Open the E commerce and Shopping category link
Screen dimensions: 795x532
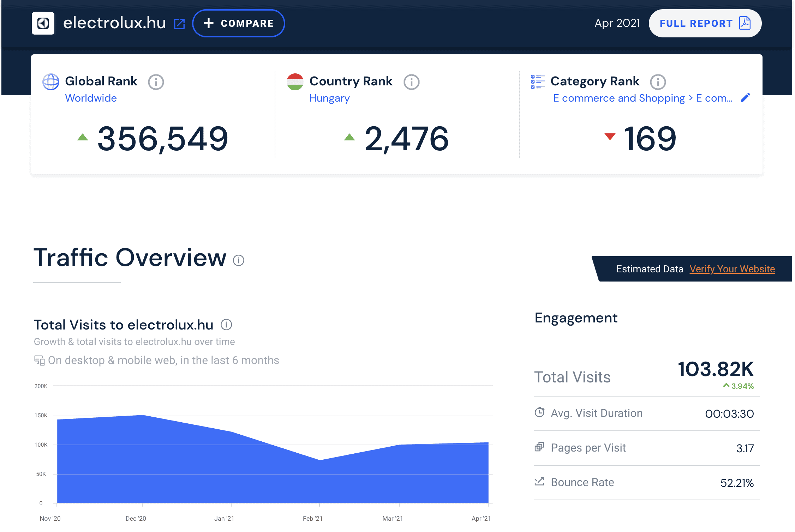(x=619, y=98)
